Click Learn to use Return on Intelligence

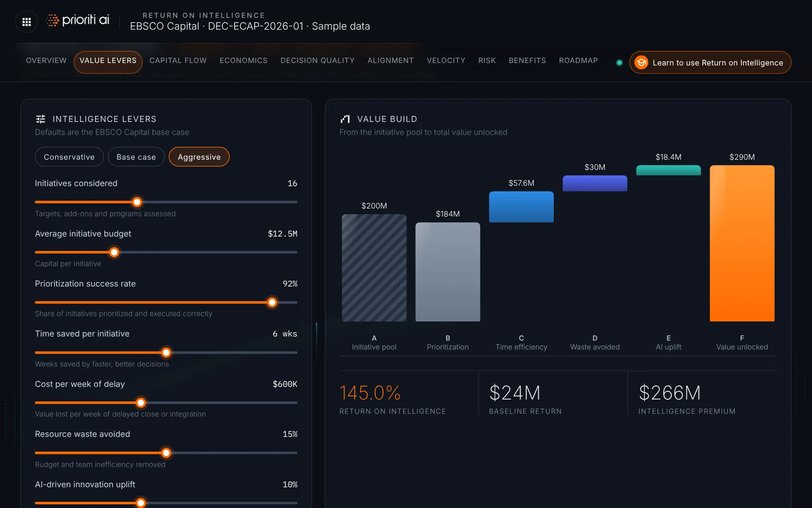click(x=710, y=63)
